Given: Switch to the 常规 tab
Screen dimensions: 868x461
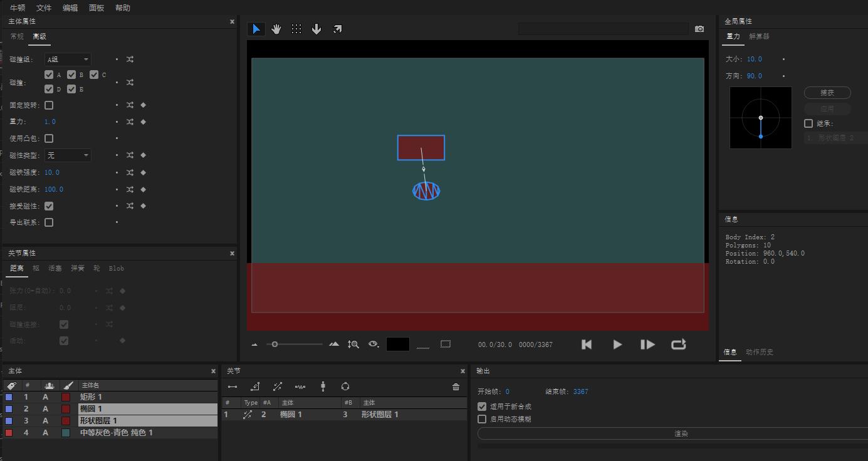Looking at the screenshot, I should point(17,36).
